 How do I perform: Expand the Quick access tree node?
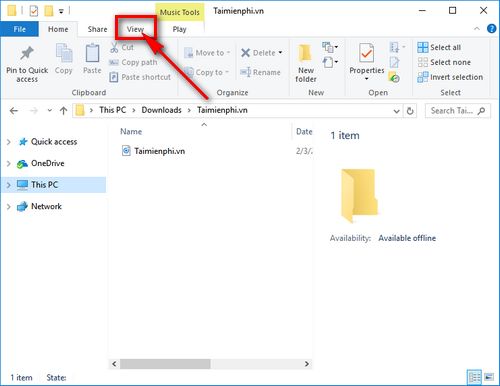click(9, 142)
